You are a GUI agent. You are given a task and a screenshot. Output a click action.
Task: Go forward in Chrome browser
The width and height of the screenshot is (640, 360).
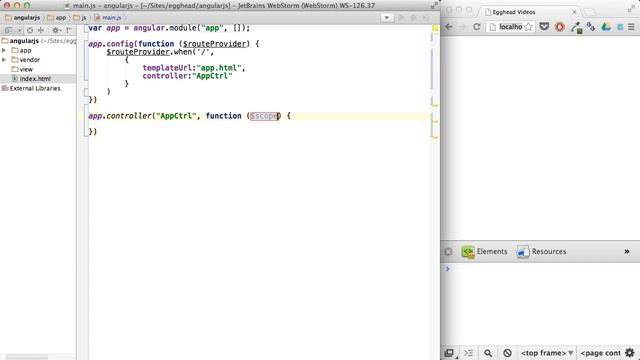(462, 27)
